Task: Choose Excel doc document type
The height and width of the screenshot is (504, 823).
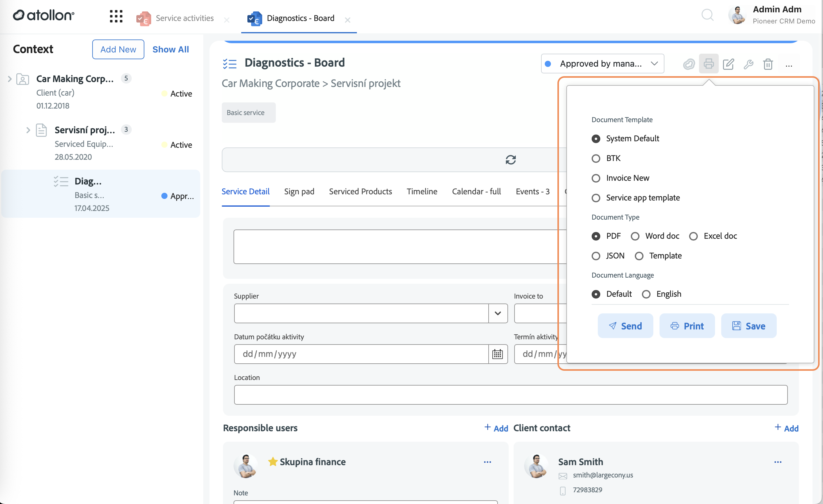Action: [x=693, y=236]
